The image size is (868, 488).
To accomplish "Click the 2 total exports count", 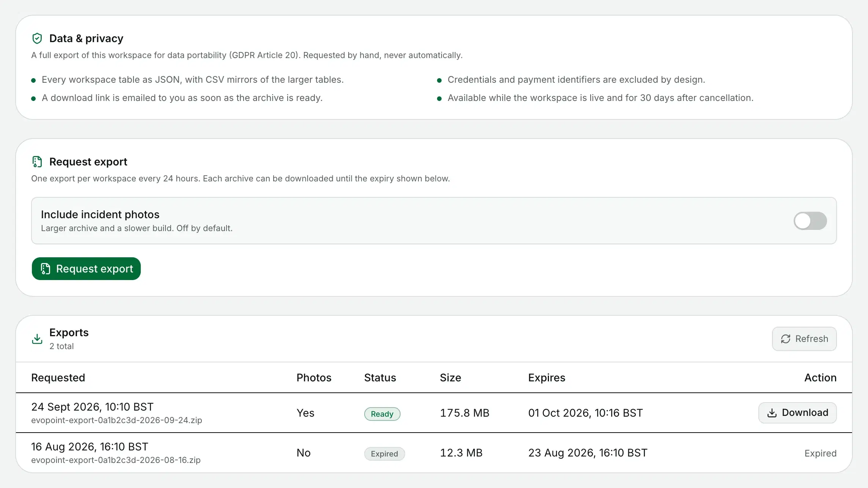I will click(61, 346).
